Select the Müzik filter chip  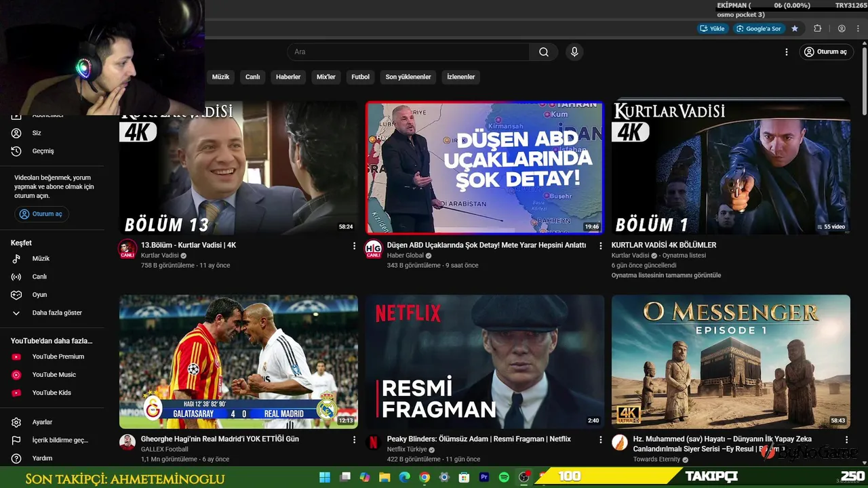click(220, 77)
